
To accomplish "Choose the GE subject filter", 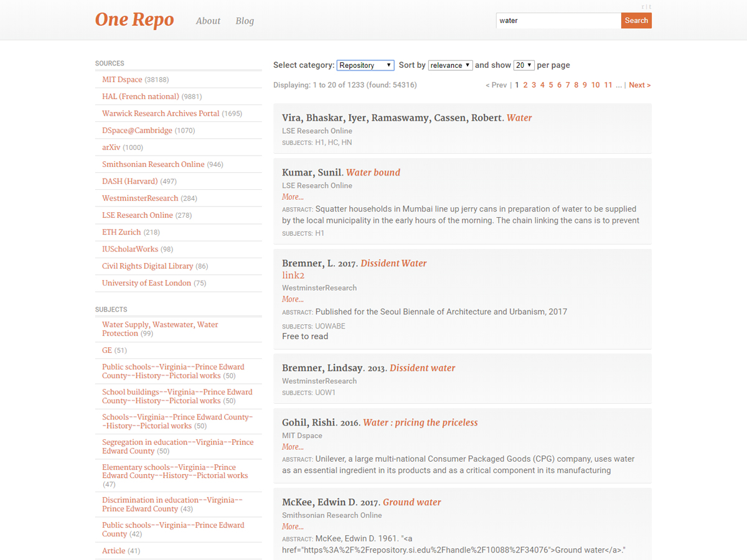I will click(x=107, y=350).
